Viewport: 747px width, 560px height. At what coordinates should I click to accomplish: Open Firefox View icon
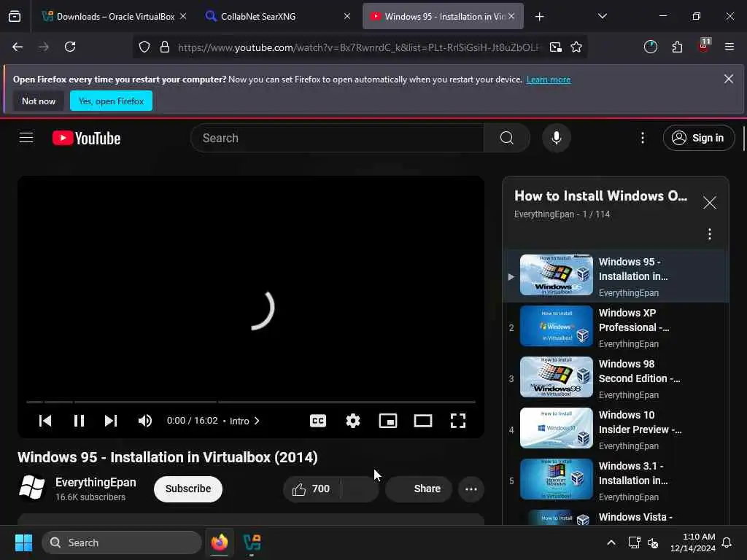point(15,17)
